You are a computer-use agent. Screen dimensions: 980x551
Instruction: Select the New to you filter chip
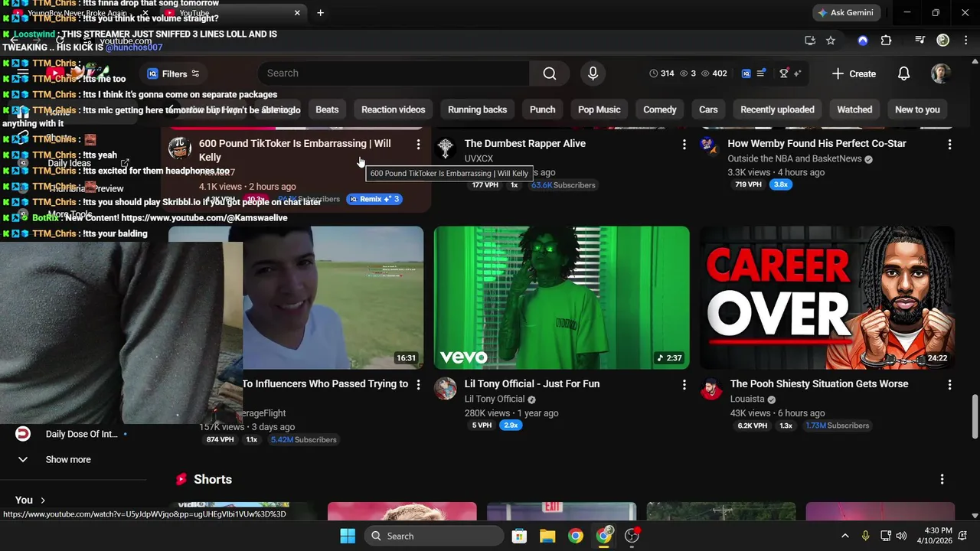click(917, 109)
